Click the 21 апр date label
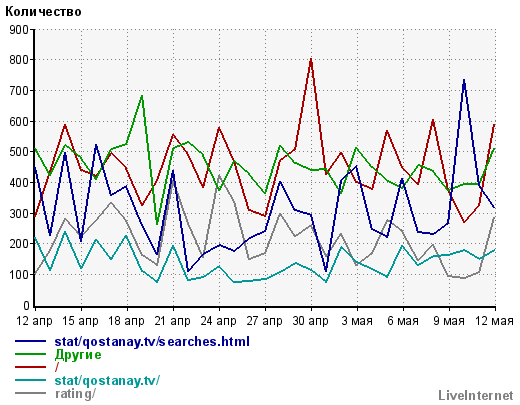520x405 pixels. coord(172,321)
